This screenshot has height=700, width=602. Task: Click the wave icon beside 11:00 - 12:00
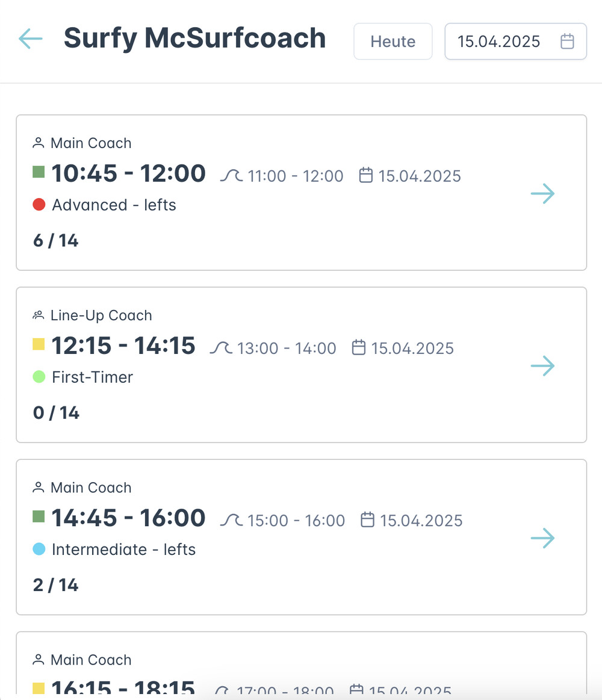[231, 176]
